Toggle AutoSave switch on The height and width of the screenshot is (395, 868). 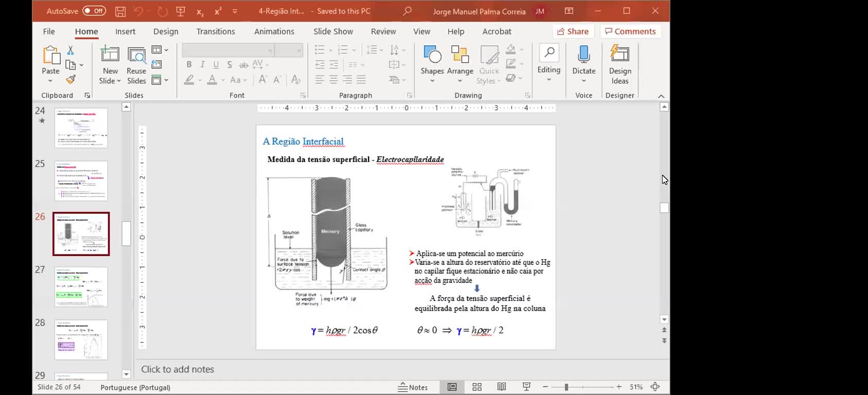point(94,11)
